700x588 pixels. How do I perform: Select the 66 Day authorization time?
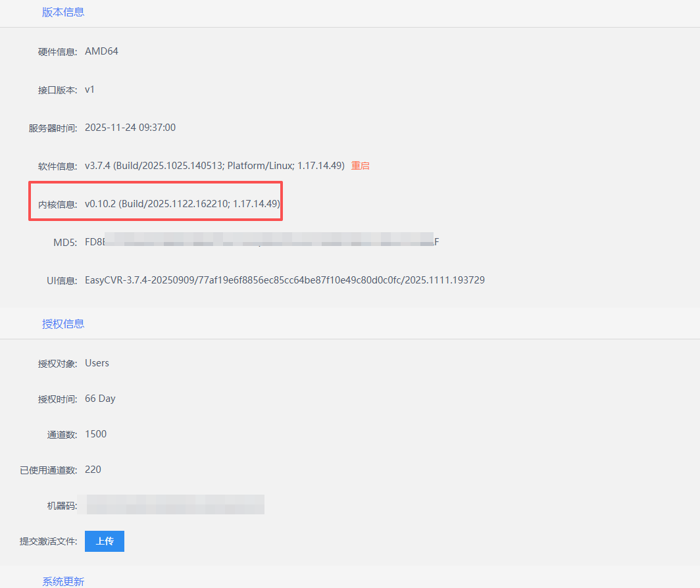point(100,399)
